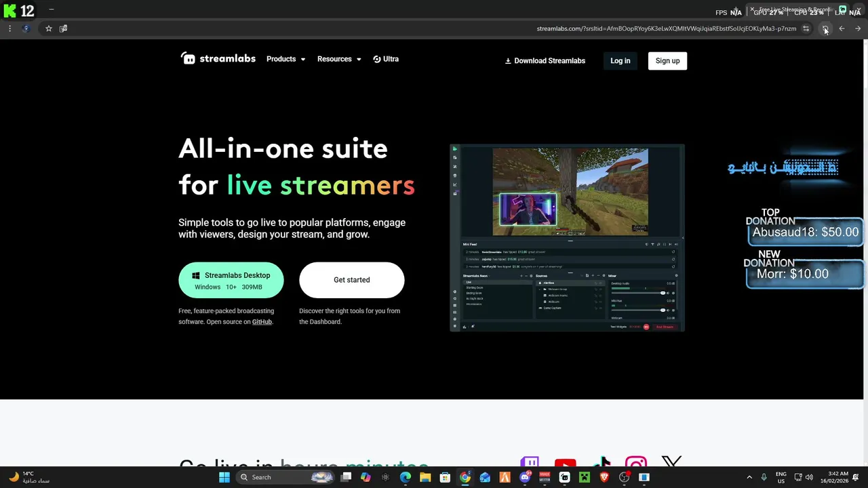Show hidden system tray icons
The image size is (868, 488).
[749, 477]
